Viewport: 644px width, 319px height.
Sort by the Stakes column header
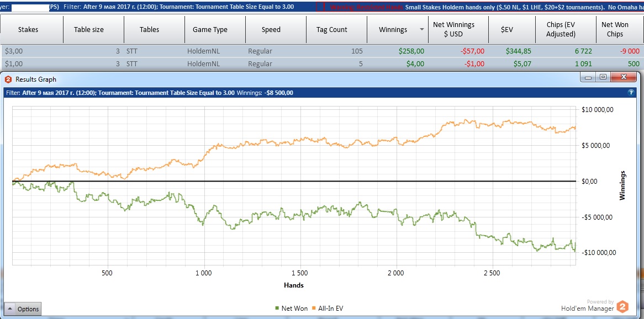tap(28, 30)
